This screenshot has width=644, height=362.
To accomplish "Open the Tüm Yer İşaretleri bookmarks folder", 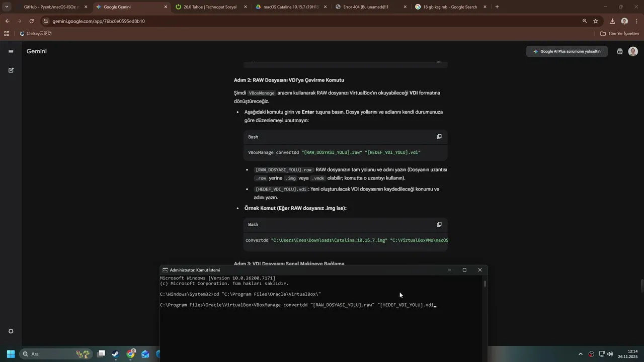I will click(x=619, y=34).
